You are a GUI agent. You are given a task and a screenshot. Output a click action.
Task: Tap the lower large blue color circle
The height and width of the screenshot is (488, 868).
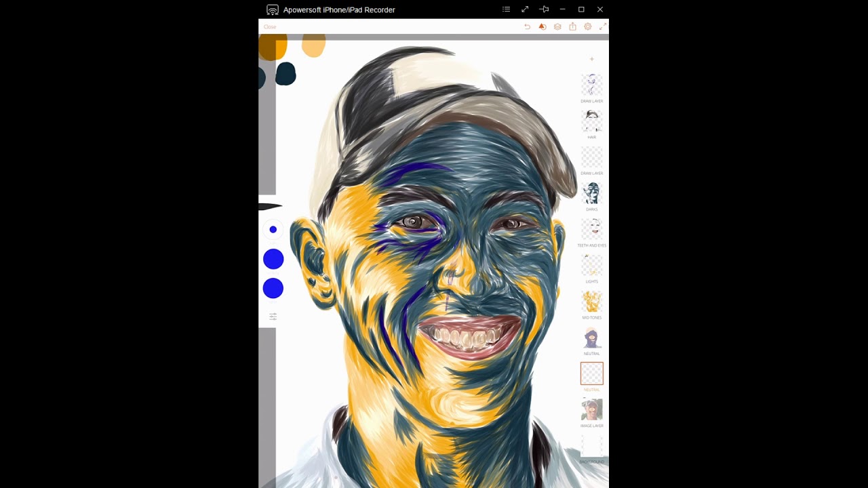point(273,288)
